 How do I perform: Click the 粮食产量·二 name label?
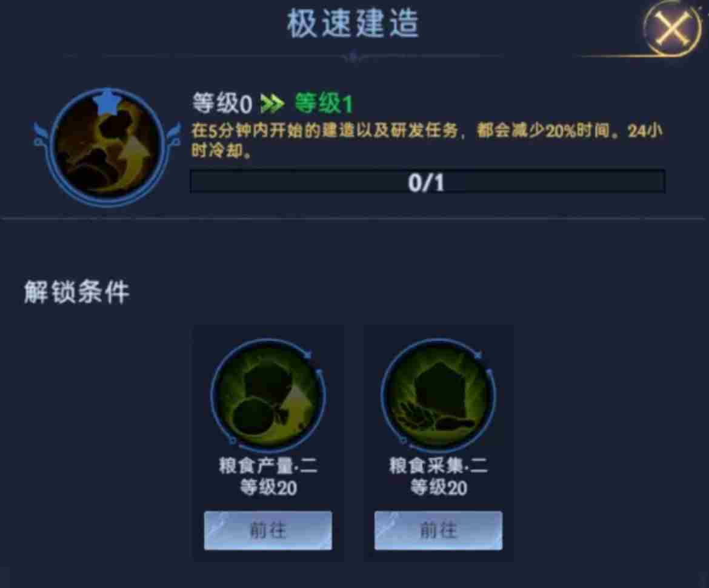click(x=268, y=465)
